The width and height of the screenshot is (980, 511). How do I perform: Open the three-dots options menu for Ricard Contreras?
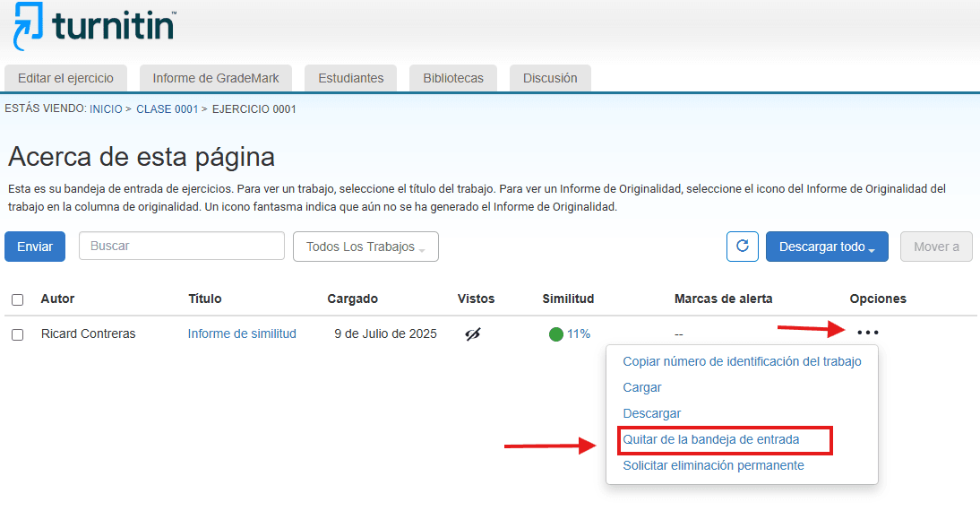point(867,332)
